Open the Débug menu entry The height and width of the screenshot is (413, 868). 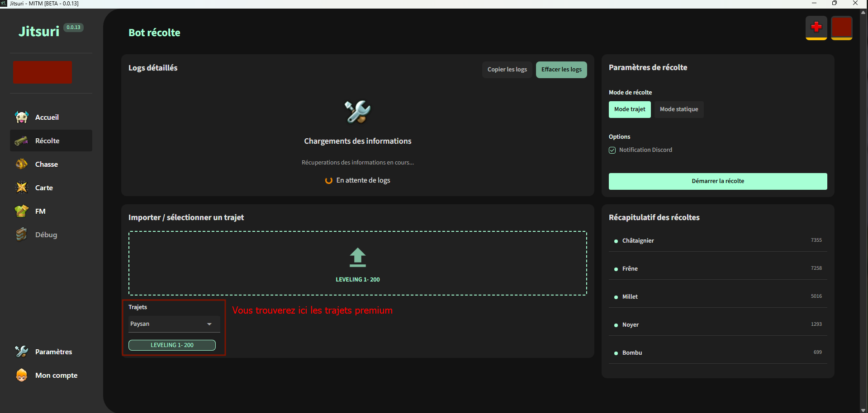click(51, 235)
